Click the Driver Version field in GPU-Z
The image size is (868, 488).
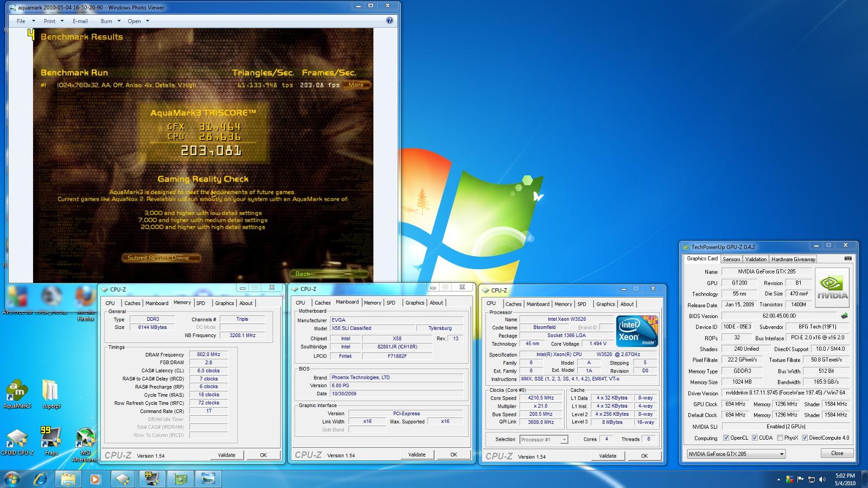[x=786, y=393]
